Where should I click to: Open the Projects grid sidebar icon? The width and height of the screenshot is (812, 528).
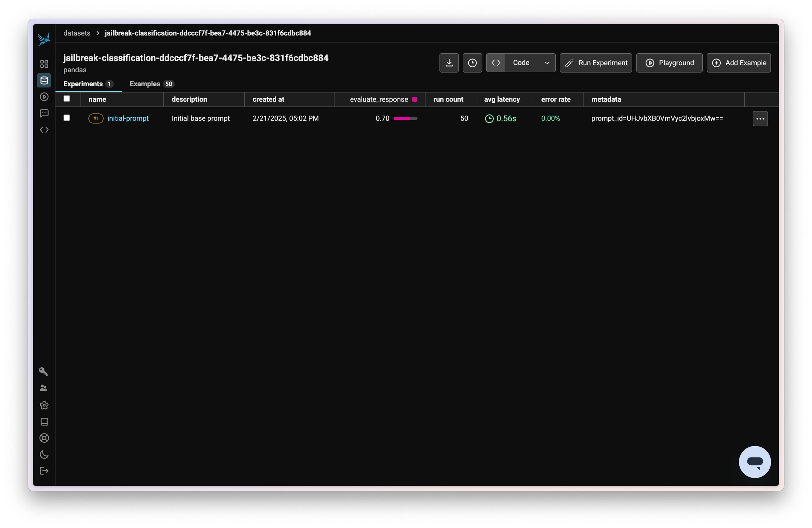[44, 64]
